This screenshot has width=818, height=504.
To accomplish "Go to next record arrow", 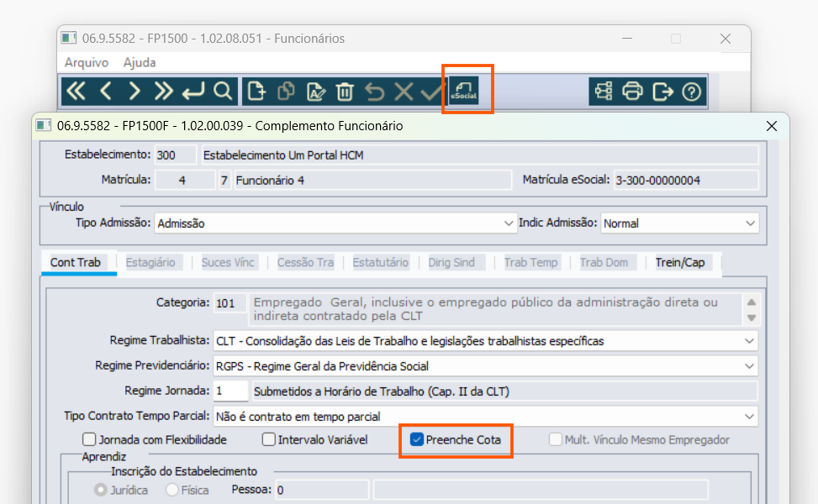I will (135, 92).
